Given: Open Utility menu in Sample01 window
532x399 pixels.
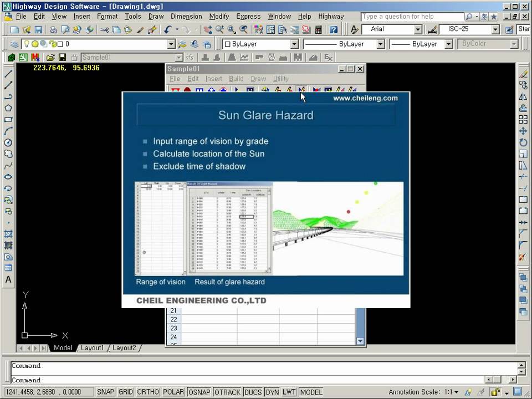Looking at the screenshot, I should (280, 79).
